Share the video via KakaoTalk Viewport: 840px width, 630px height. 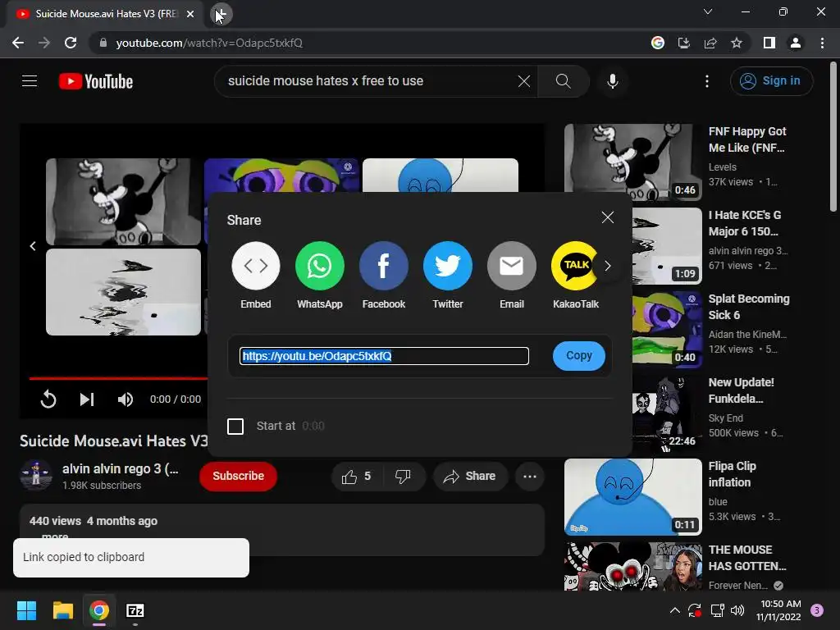[575, 266]
